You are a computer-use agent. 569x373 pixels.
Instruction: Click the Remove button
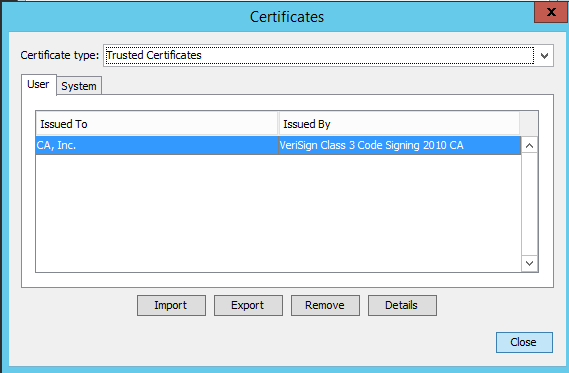(325, 306)
